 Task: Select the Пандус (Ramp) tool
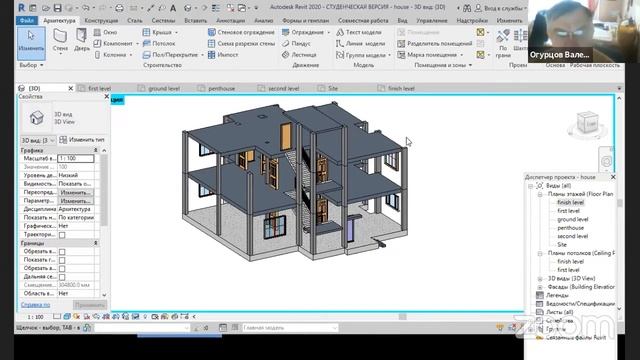click(x=297, y=43)
